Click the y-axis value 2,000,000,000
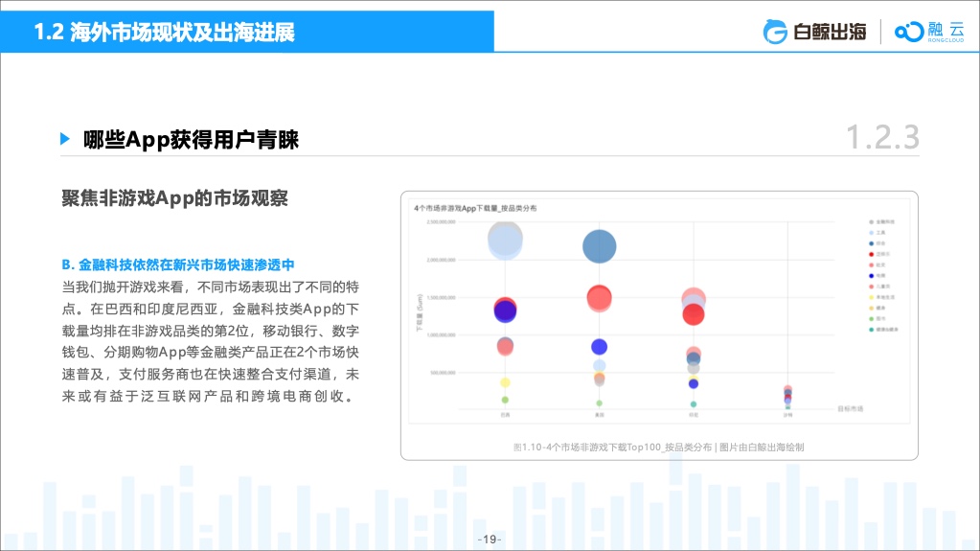This screenshot has width=980, height=551. 442,260
